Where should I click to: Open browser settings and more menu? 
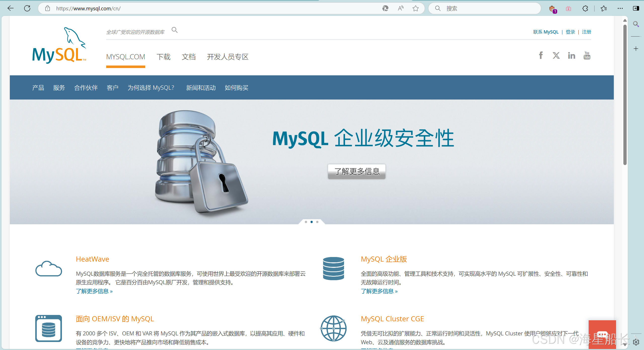pos(620,9)
